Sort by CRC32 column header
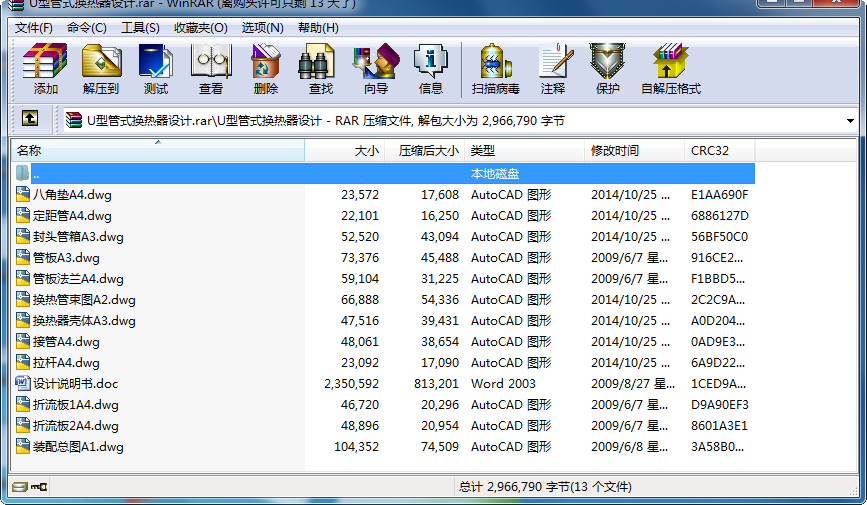The image size is (867, 505). [719, 150]
